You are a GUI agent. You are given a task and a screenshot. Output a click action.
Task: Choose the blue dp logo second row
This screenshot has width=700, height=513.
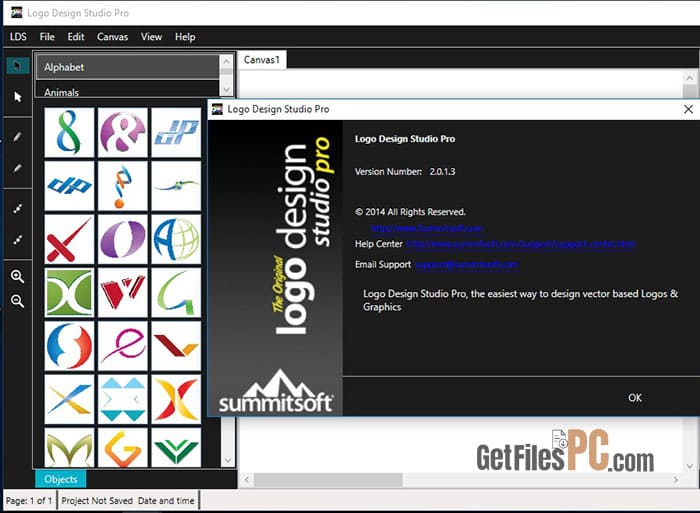pyautogui.click(x=69, y=186)
